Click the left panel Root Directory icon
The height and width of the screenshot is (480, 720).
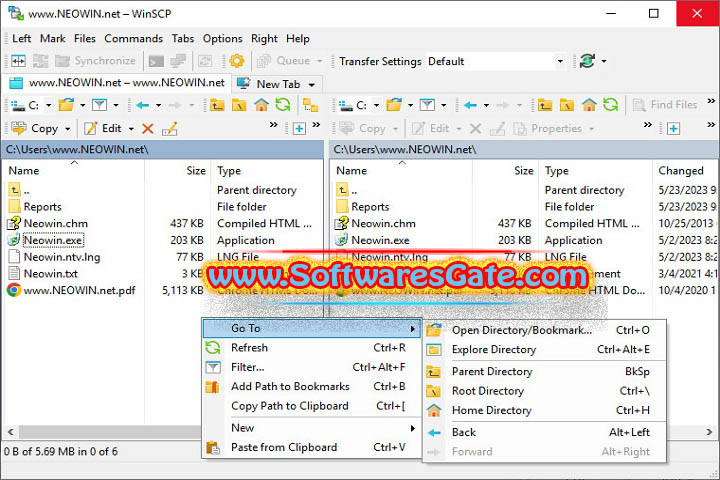[239, 105]
